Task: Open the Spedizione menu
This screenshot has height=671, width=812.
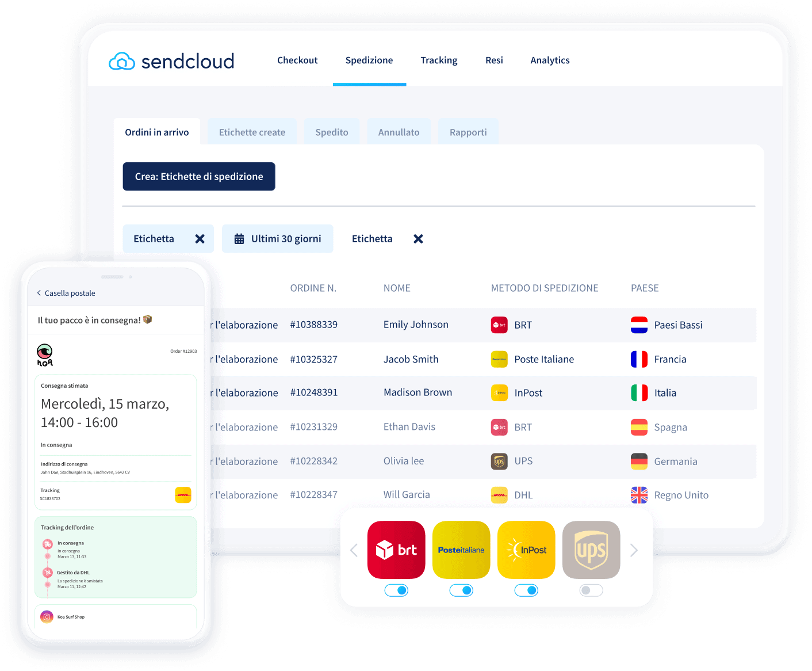Action: pos(369,60)
